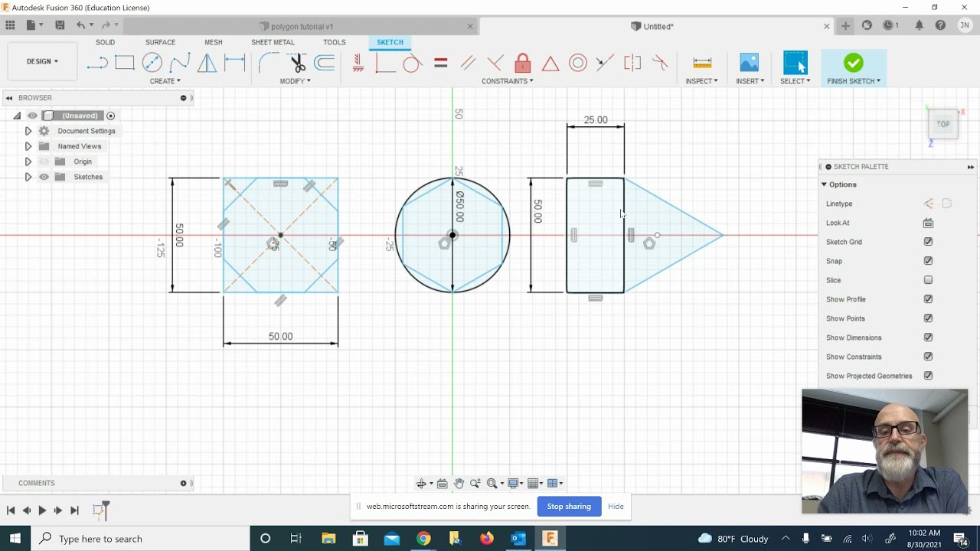The image size is (980, 551).
Task: Switch to the SURFACE tab
Action: pyautogui.click(x=160, y=42)
